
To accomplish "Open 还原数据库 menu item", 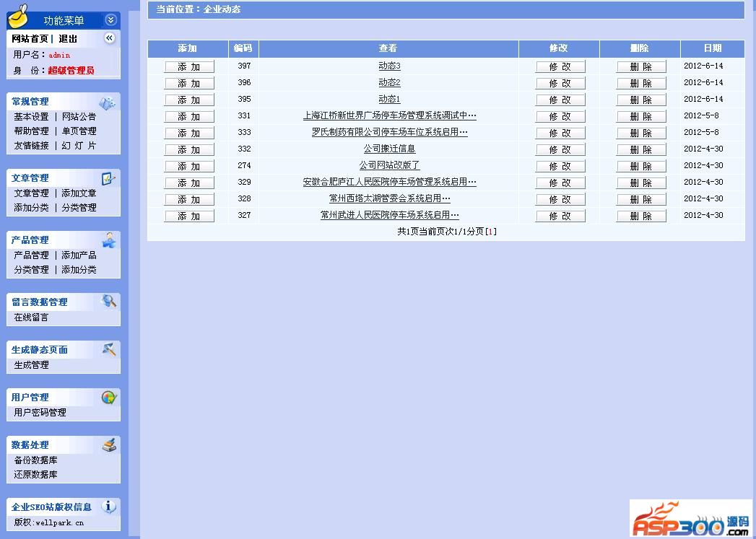I will pyautogui.click(x=35, y=475).
